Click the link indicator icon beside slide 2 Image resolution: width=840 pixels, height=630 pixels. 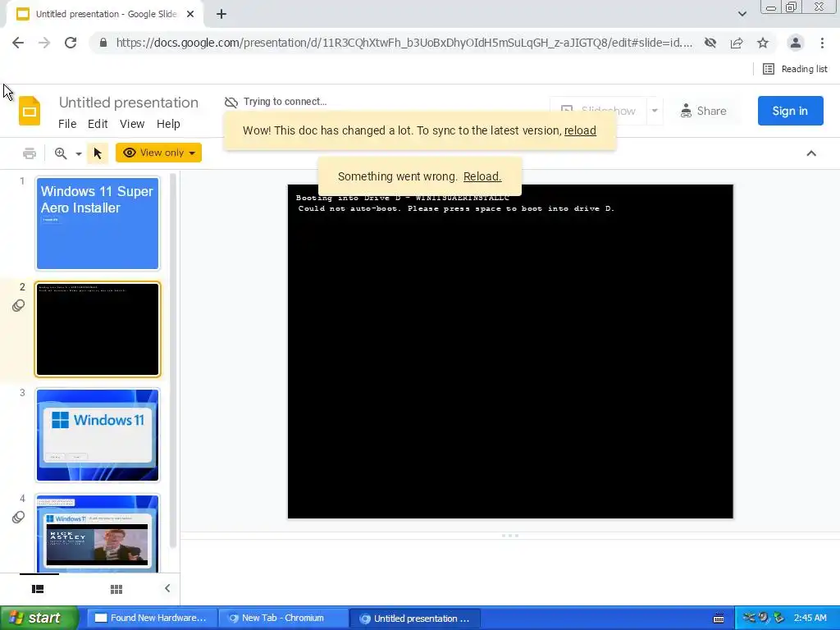18,306
